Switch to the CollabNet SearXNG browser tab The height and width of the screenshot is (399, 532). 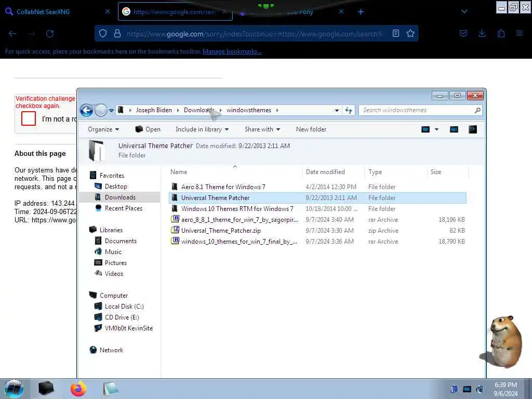[x=58, y=11]
